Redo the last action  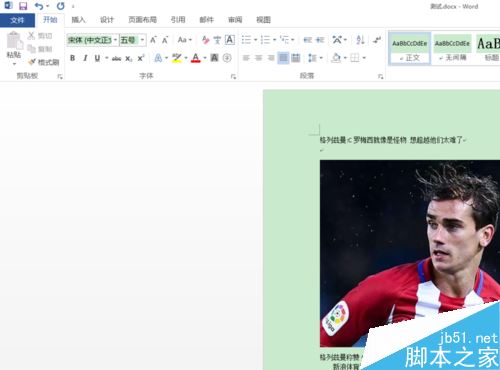(x=60, y=6)
